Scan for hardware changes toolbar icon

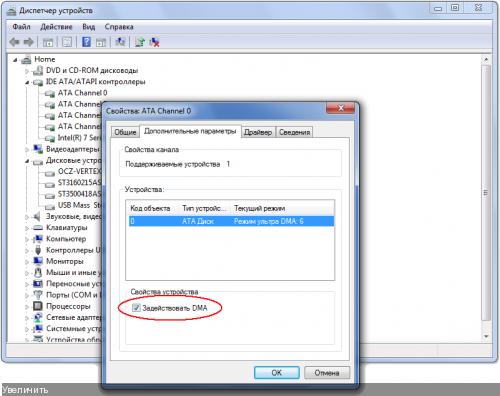click(120, 42)
